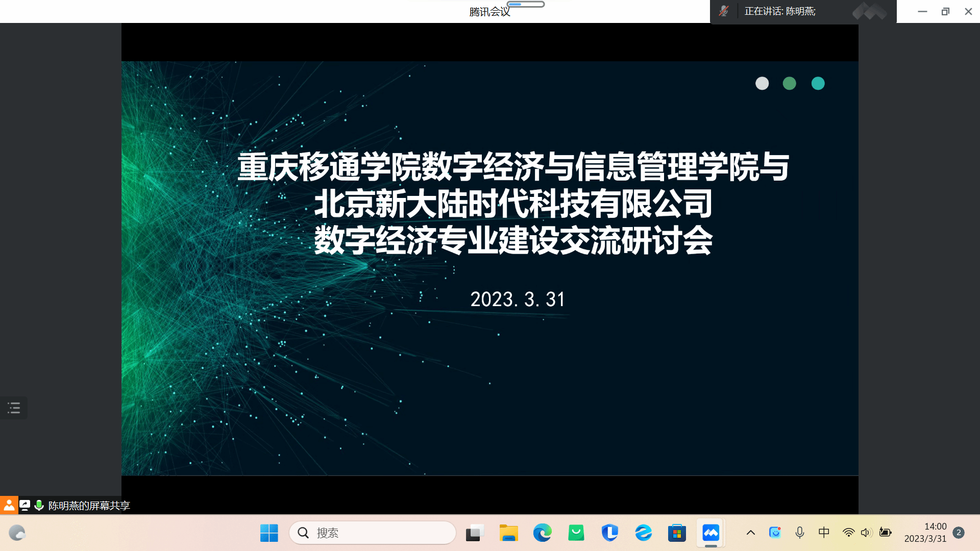The image size is (980, 551).
Task: Click the green microphone status icon
Action: [39, 505]
